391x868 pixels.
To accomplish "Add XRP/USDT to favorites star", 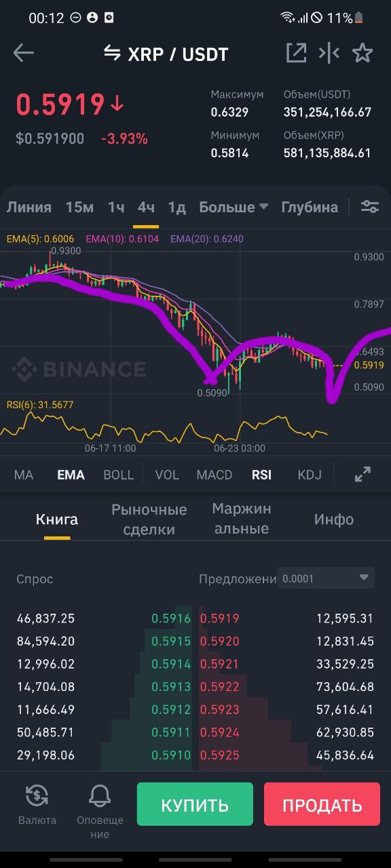I will click(362, 53).
